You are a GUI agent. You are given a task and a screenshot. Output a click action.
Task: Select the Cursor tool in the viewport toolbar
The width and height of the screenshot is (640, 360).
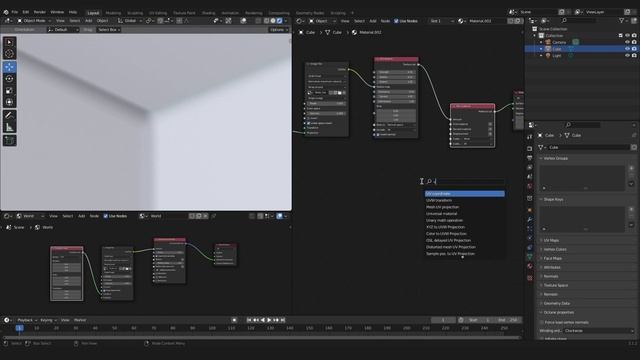click(x=9, y=54)
